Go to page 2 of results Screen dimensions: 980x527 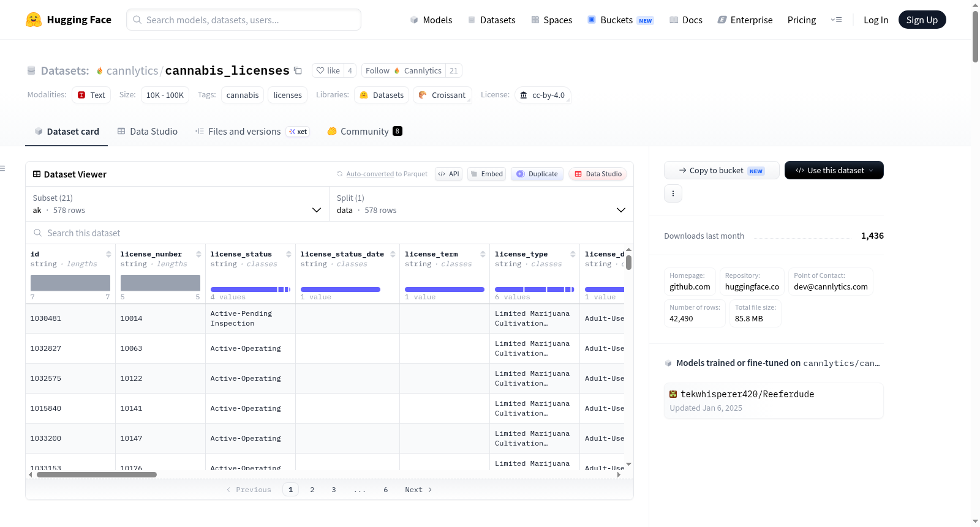click(312, 490)
